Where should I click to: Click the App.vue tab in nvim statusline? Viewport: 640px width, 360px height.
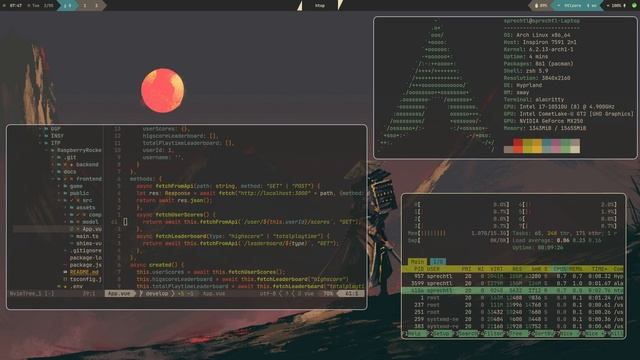[x=119, y=293]
